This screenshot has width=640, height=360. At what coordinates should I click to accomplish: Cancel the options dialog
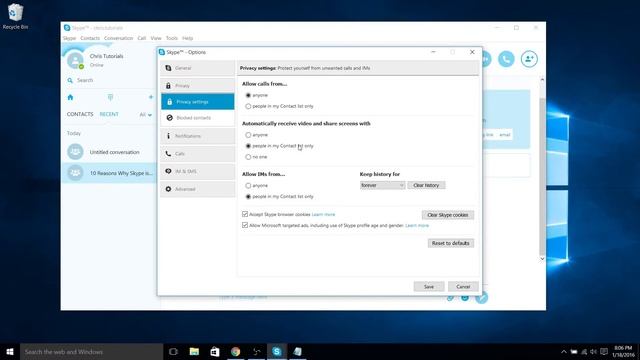pos(463,287)
